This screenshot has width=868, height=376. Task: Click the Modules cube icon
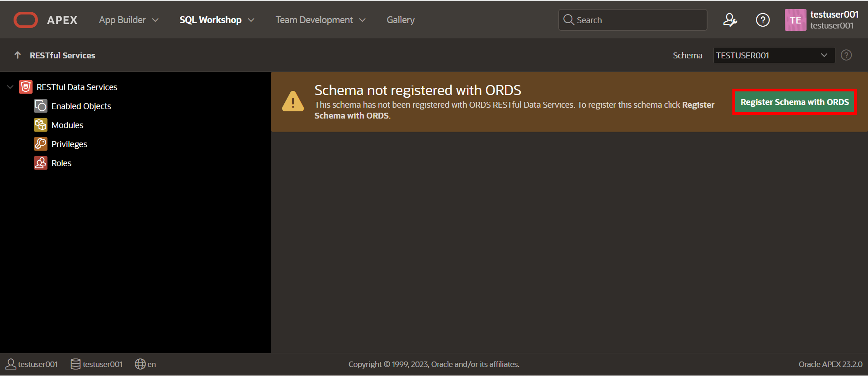(41, 125)
